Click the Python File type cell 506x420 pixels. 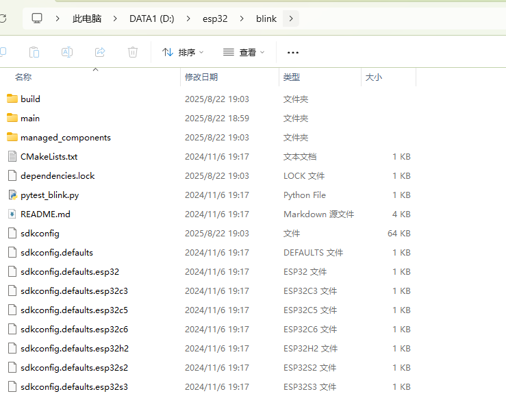pos(305,195)
